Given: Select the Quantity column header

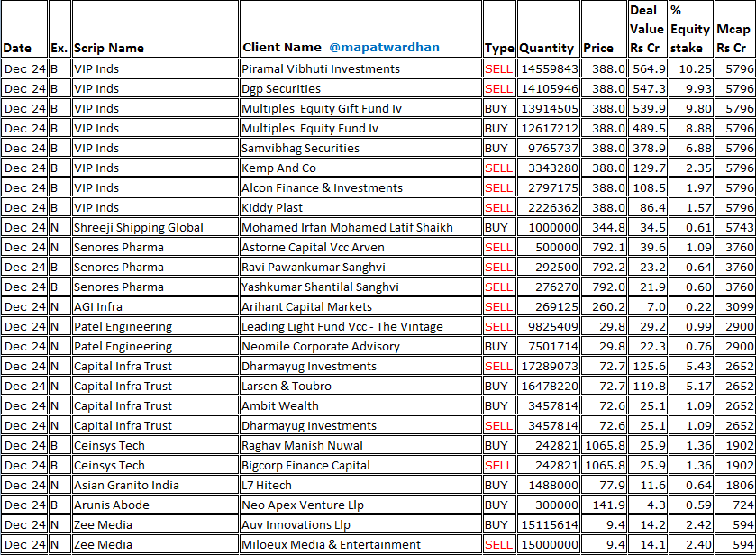Looking at the screenshot, I should (x=547, y=49).
